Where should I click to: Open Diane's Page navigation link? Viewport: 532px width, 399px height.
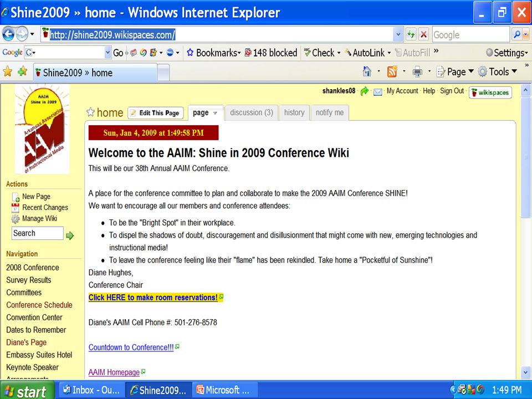tap(26, 342)
